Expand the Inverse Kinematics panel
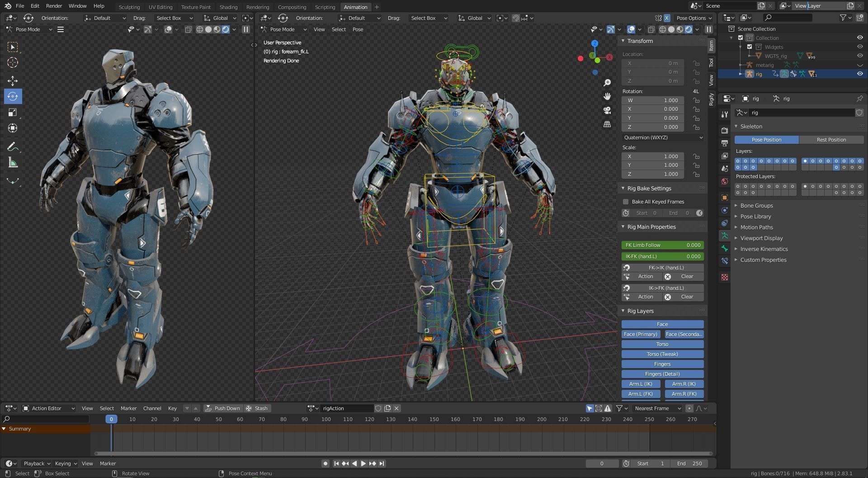 click(x=764, y=249)
